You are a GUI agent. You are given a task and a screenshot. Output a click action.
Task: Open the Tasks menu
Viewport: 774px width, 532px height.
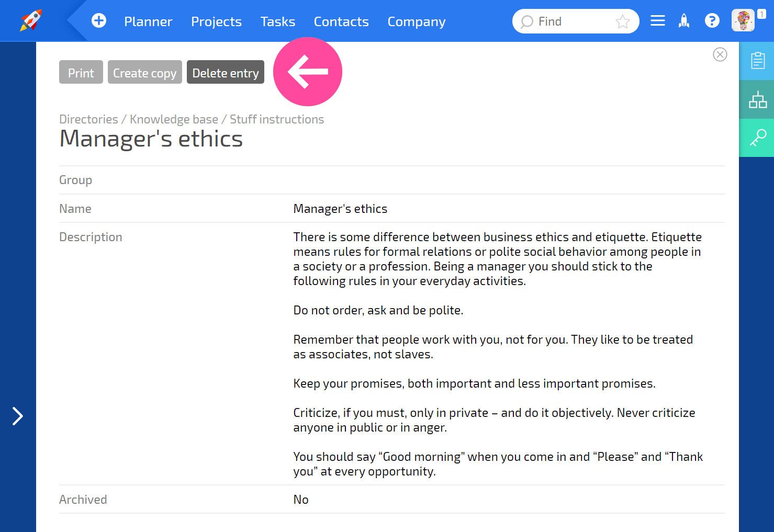pos(278,21)
